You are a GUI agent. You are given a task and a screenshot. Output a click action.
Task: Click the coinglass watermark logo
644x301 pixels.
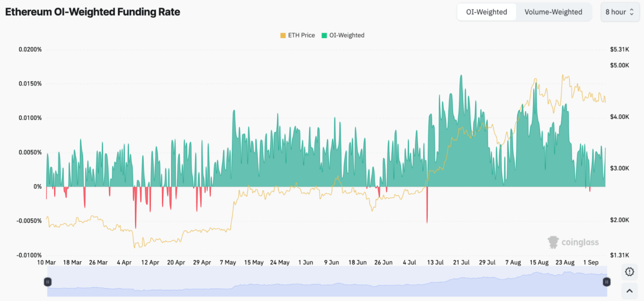pyautogui.click(x=573, y=242)
